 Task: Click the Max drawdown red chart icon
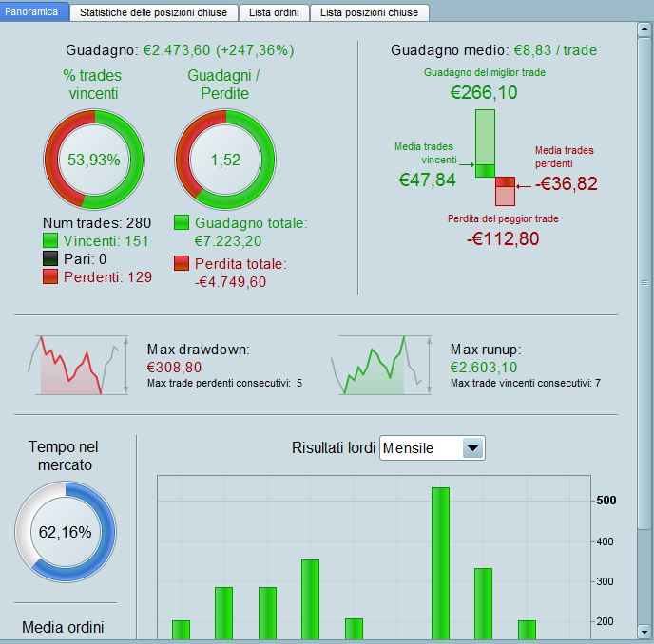pos(78,365)
